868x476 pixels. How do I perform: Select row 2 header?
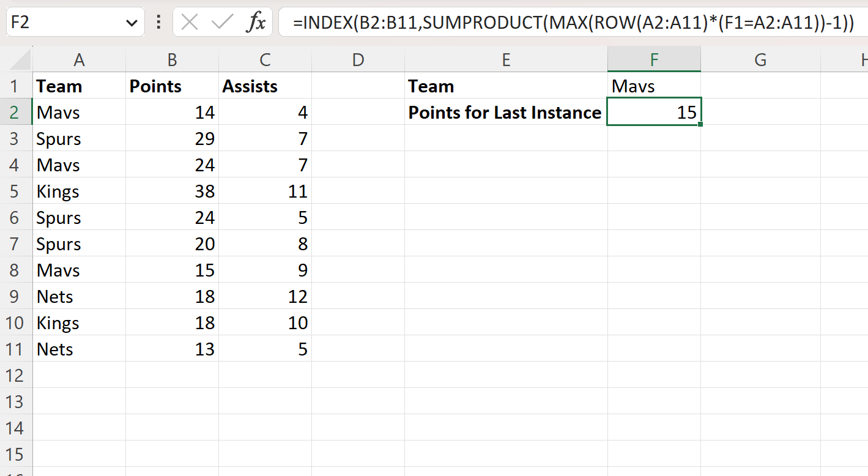16,112
